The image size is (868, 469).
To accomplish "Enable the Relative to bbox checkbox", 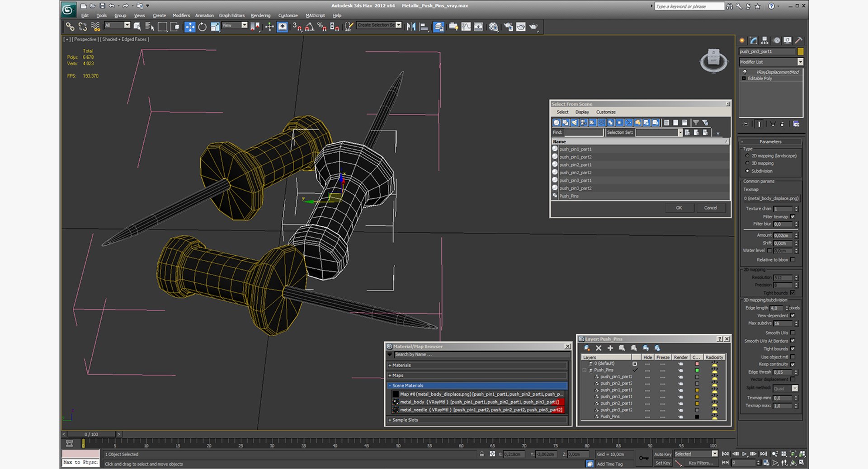I will 793,260.
